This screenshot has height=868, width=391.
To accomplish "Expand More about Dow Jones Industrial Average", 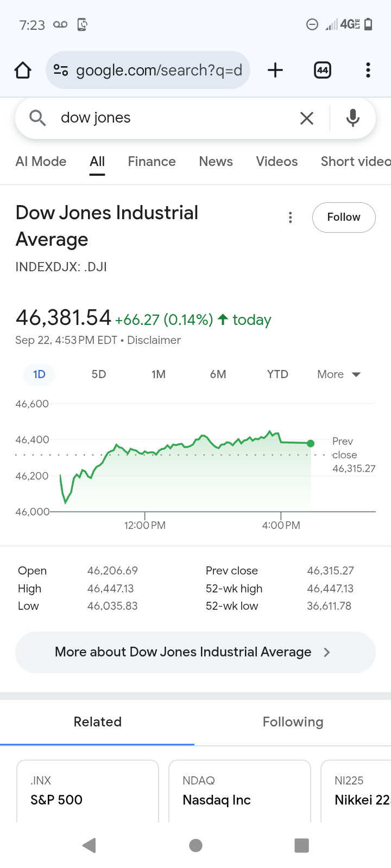I will 195,652.
